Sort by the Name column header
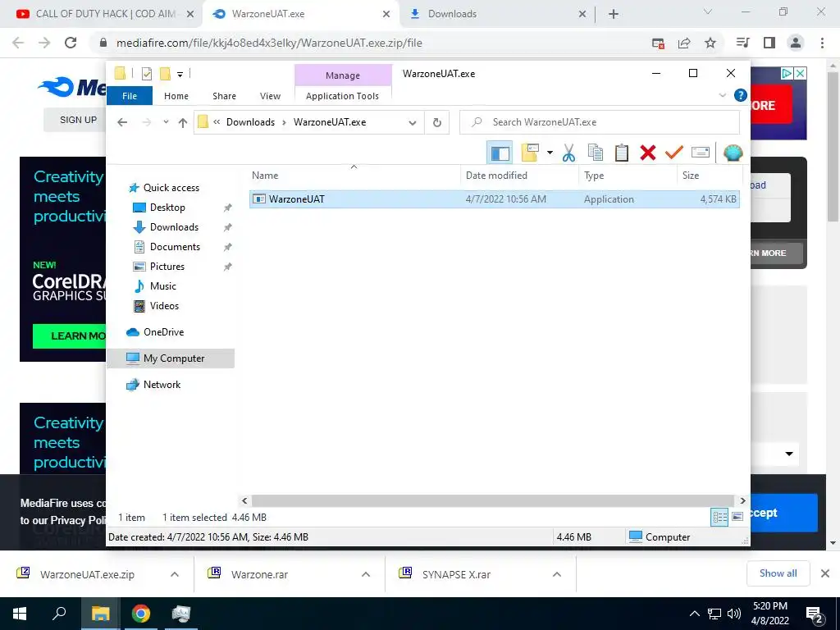The width and height of the screenshot is (840, 630). click(x=354, y=176)
